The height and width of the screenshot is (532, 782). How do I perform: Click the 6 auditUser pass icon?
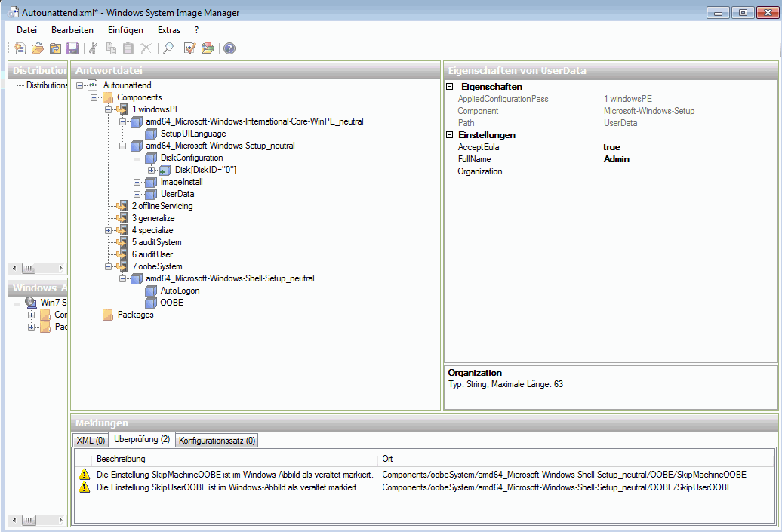click(x=122, y=254)
